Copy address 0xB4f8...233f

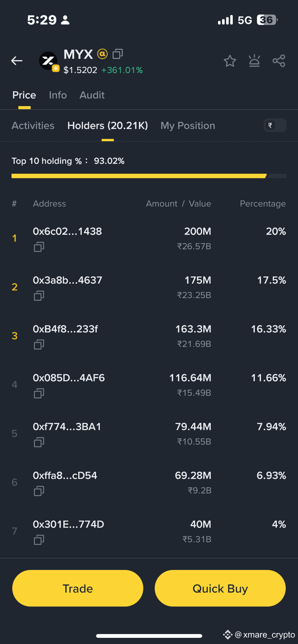(x=39, y=345)
